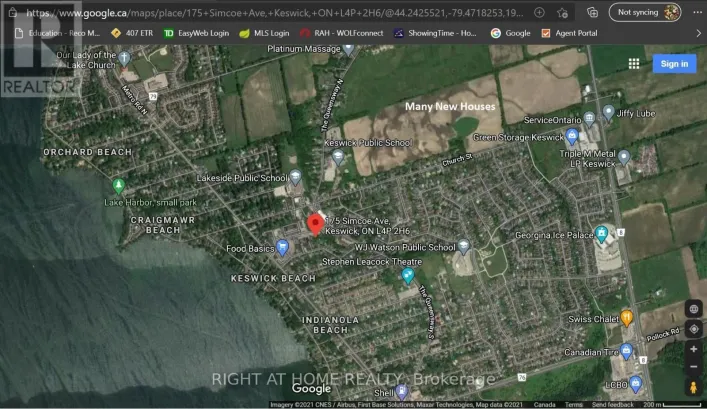Screen dimensions: 707x409
Task: Click the blue Sign in button
Action: [x=674, y=64]
